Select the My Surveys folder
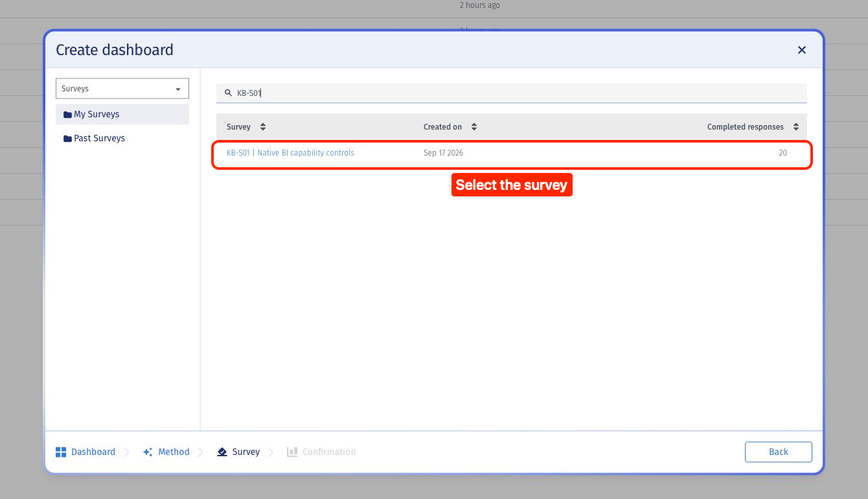Viewport: 868px width, 499px height. coord(122,114)
